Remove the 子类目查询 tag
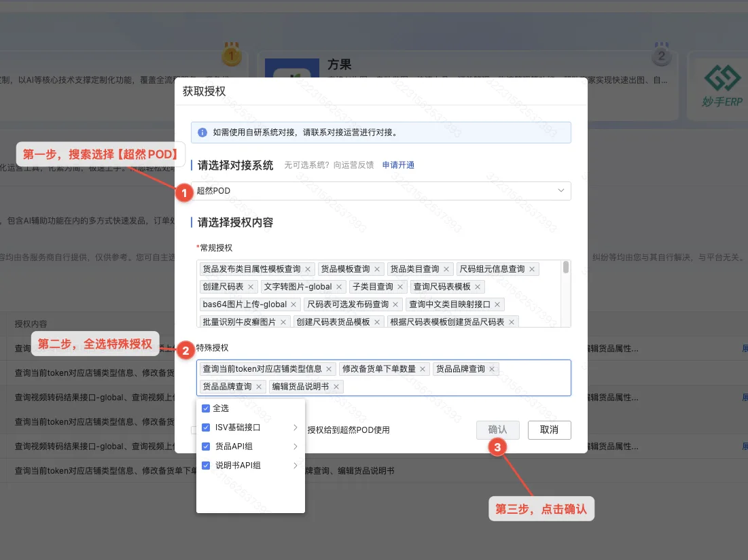 pyautogui.click(x=399, y=287)
